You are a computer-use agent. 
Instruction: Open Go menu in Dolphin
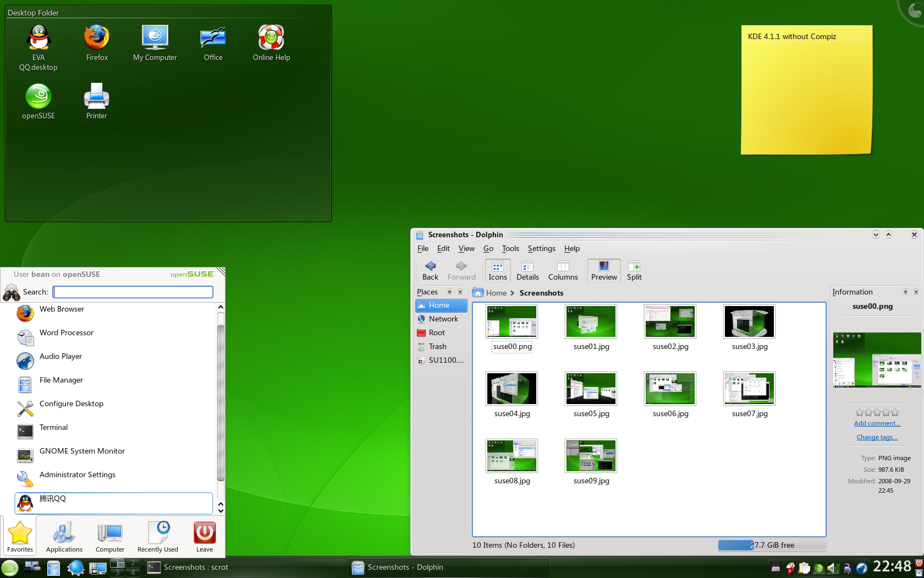[488, 249]
